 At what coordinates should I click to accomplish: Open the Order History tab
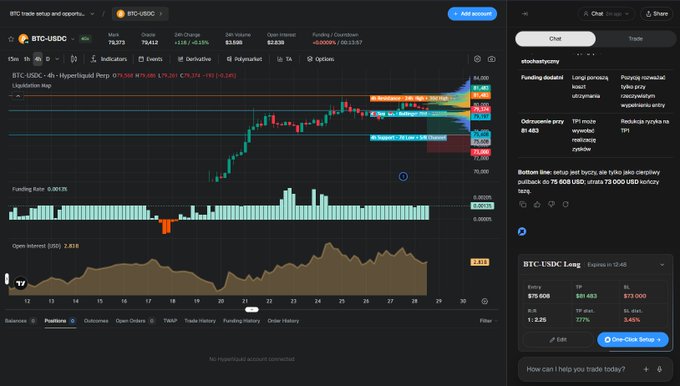pos(283,321)
